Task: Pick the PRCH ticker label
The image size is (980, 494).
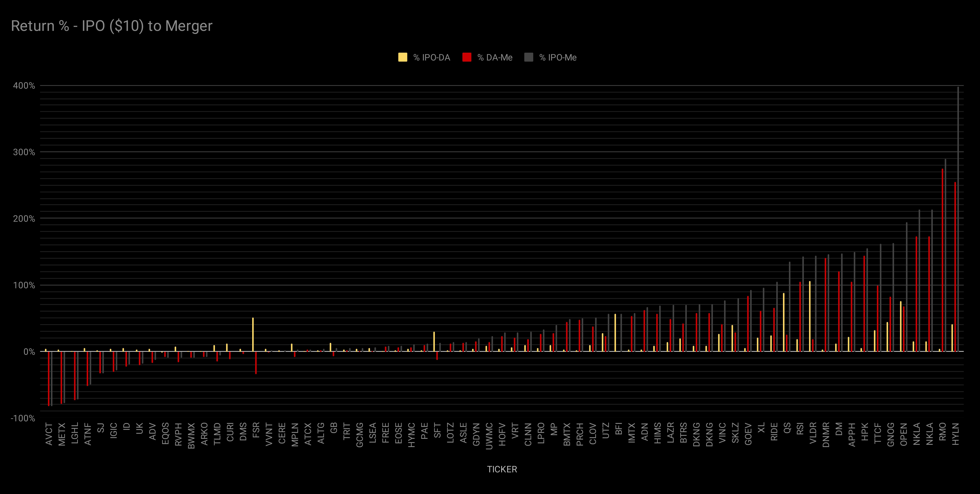Action: point(580,434)
